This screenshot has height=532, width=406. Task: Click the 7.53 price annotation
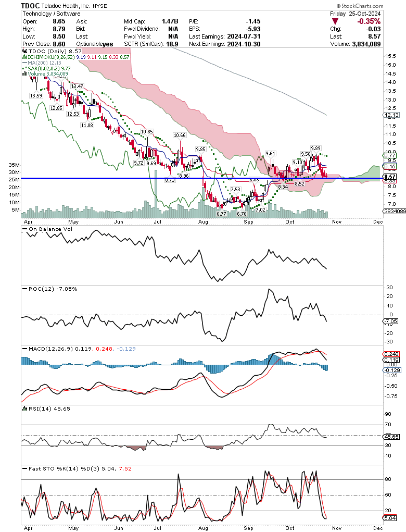coord(235,189)
